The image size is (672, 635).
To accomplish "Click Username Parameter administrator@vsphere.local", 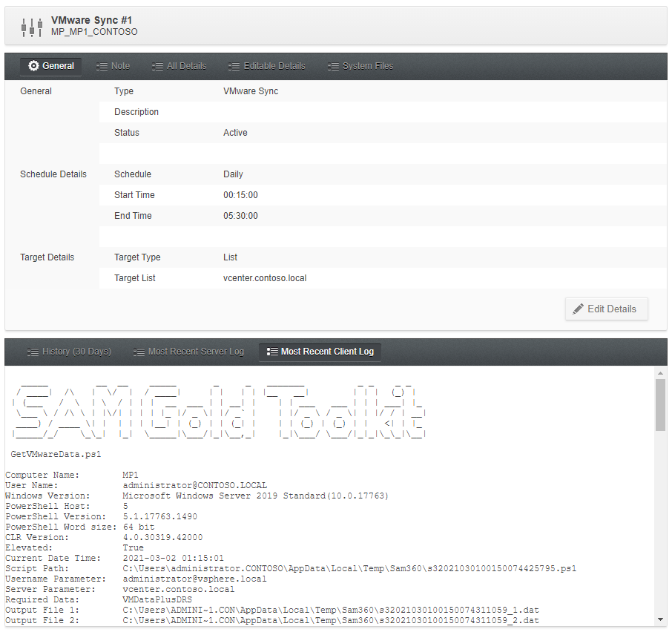I will [194, 579].
